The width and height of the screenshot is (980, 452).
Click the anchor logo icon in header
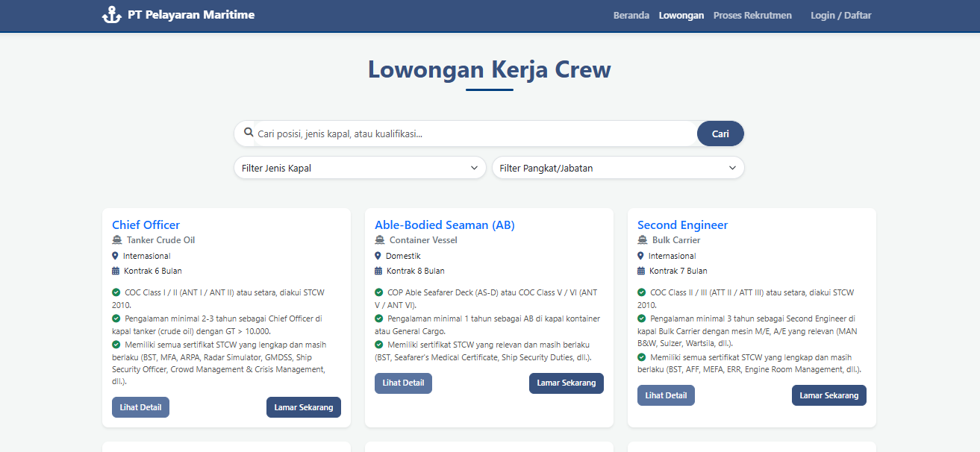(x=111, y=15)
